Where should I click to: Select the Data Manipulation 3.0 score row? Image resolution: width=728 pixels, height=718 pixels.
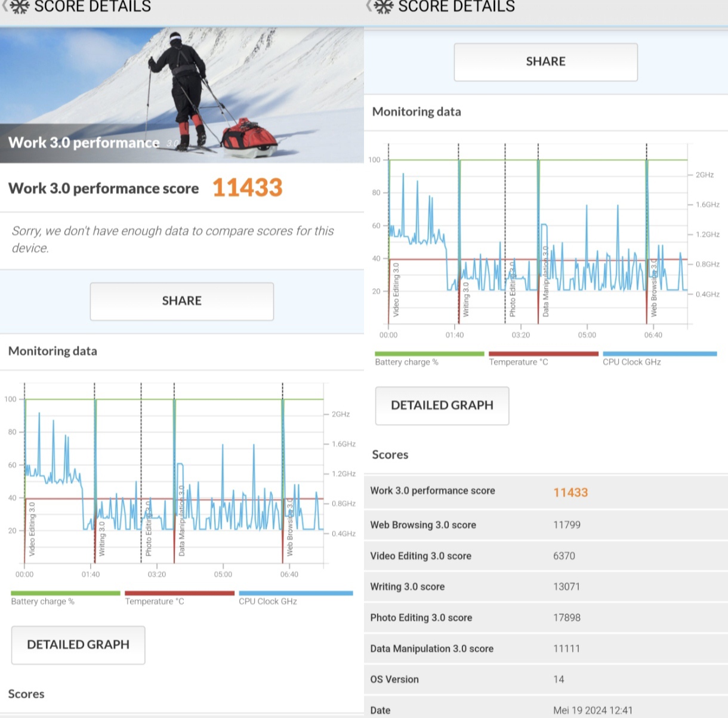(x=546, y=649)
